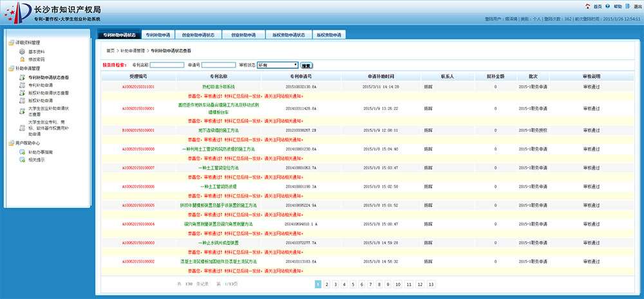Collapse the 补助申请管理 folder section
Screen dimensions: 644x299
(x=10, y=69)
